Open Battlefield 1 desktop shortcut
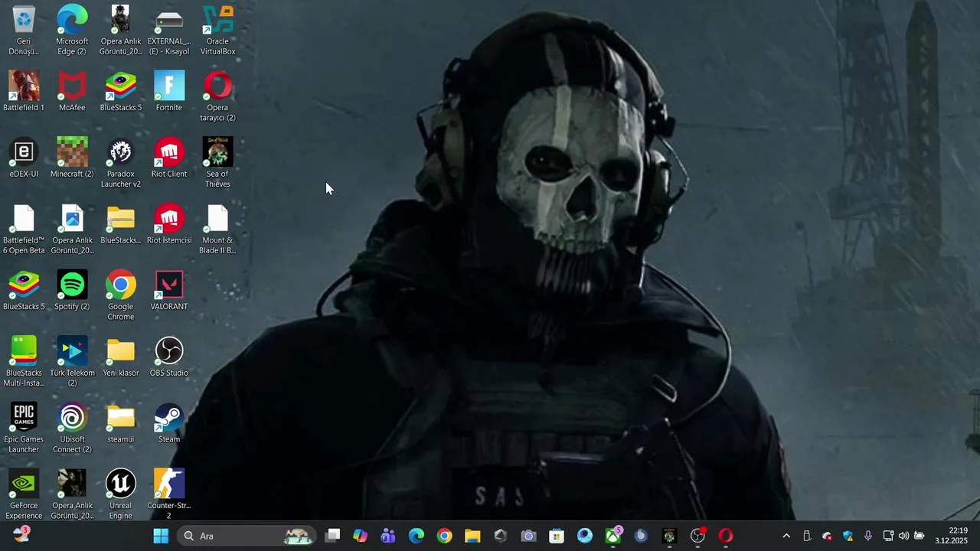 [24, 92]
